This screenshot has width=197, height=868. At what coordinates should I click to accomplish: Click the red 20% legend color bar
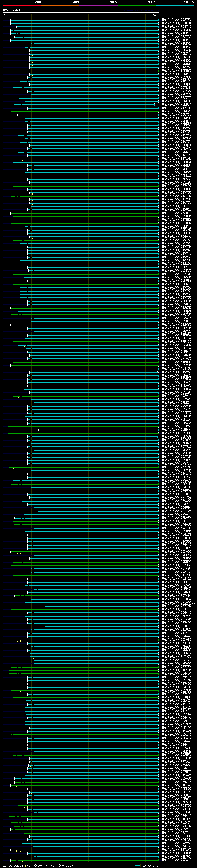click(x=22, y=6)
